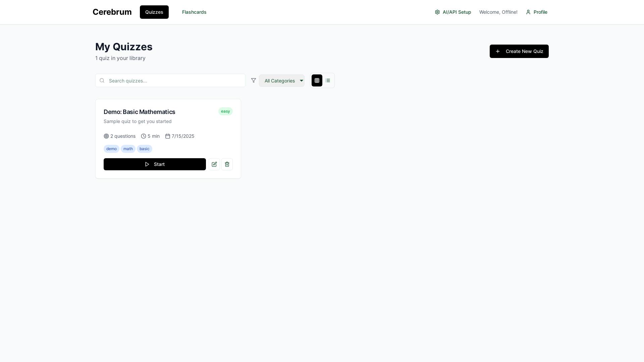Click the 2 questions label
The width and height of the screenshot is (644, 362).
click(120, 136)
